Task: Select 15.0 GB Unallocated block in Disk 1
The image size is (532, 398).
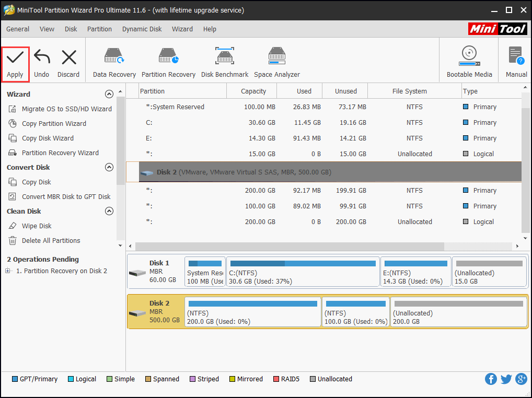Action: click(489, 272)
